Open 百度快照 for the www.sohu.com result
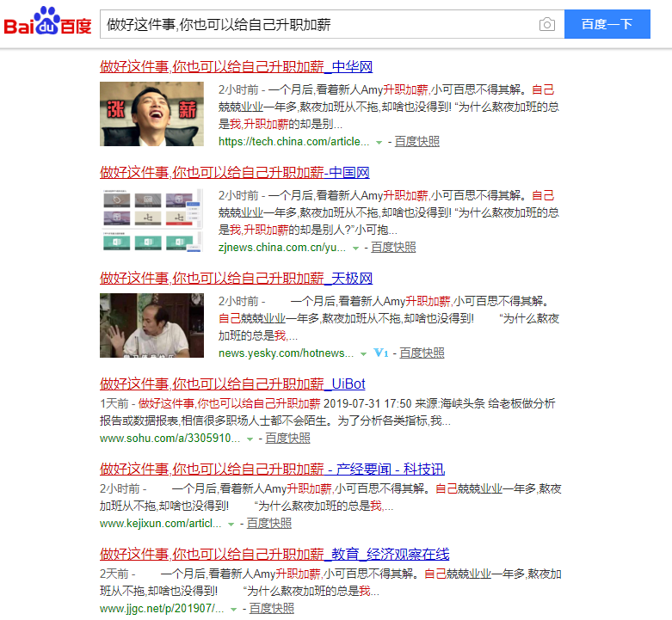Image resolution: width=672 pixels, height=620 pixels. [287, 438]
